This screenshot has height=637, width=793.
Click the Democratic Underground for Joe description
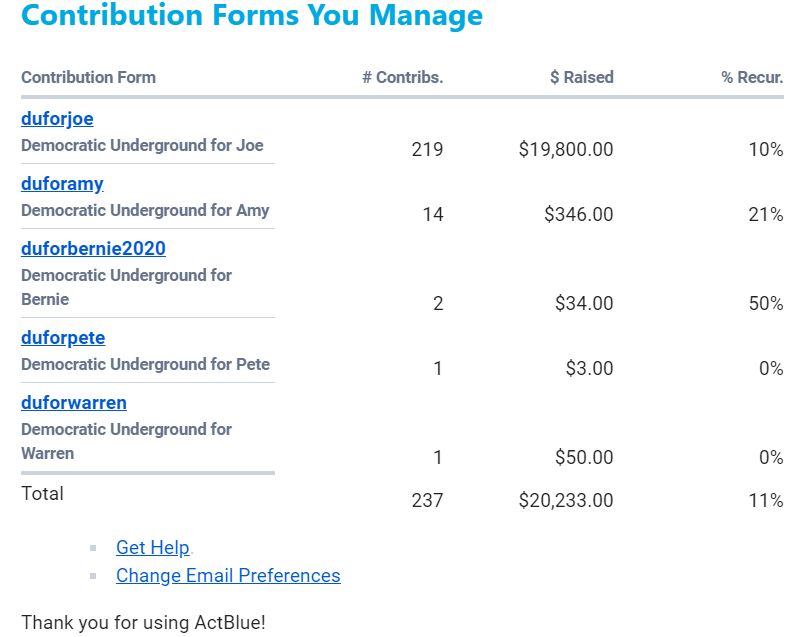click(x=142, y=145)
